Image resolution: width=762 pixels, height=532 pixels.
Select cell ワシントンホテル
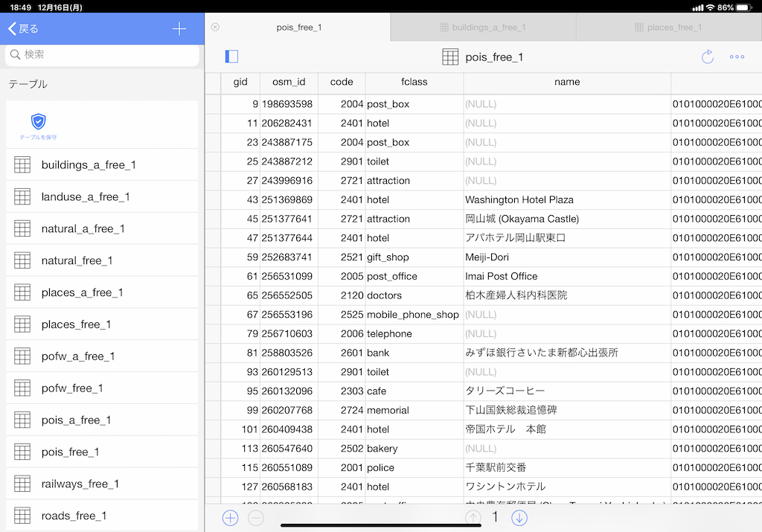pyautogui.click(x=567, y=487)
